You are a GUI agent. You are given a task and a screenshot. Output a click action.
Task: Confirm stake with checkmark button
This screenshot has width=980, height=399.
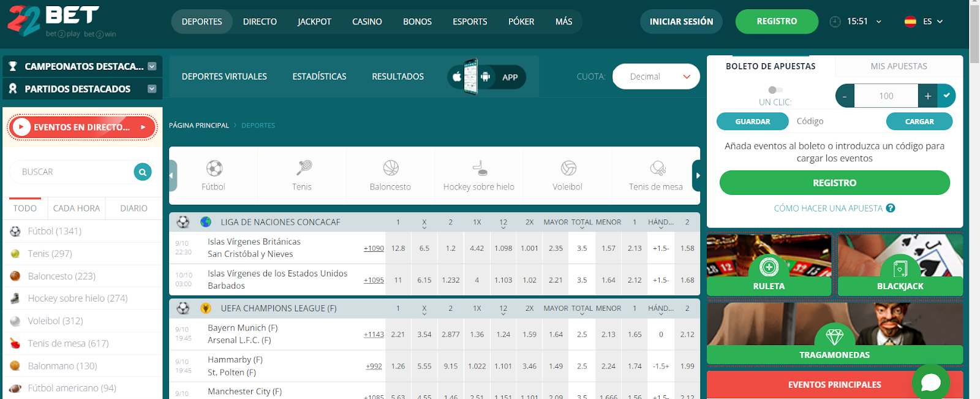947,96
